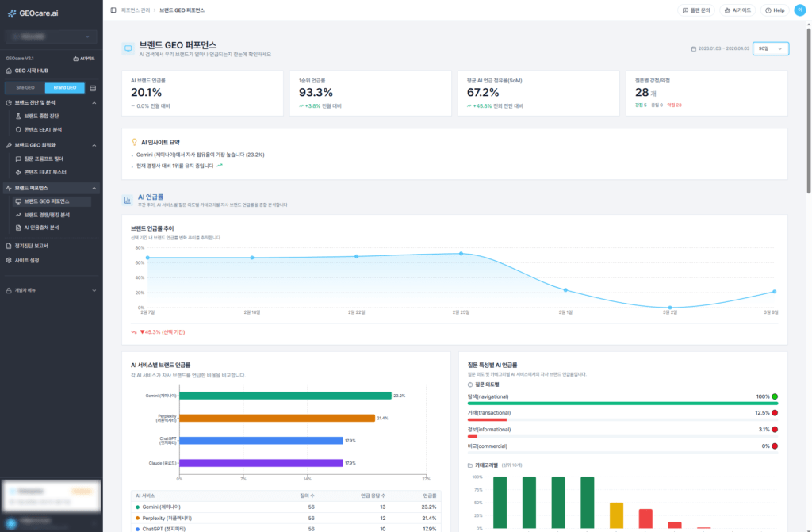Open the 90일 period dropdown
Viewport: 812px width, 532px height.
[771, 49]
